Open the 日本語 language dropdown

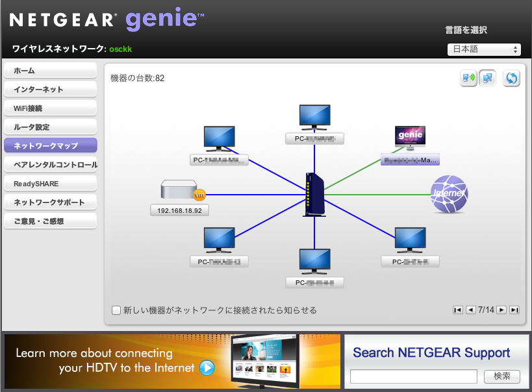tap(484, 49)
